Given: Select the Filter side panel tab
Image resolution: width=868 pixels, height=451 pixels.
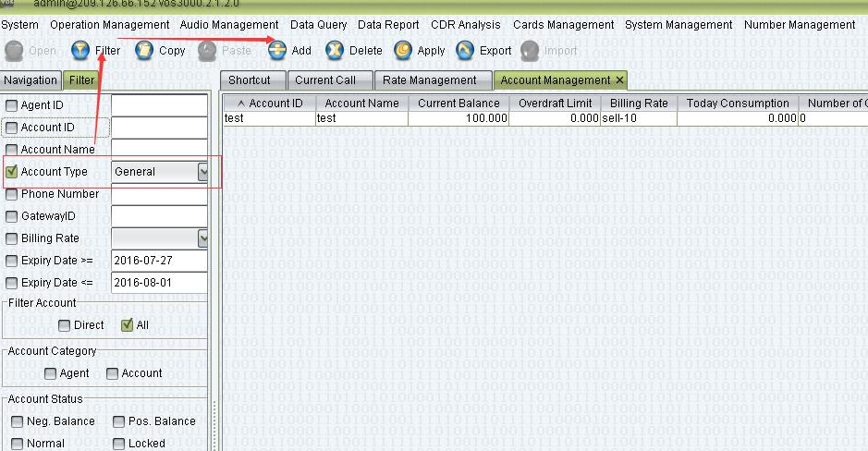Looking at the screenshot, I should tap(81, 80).
